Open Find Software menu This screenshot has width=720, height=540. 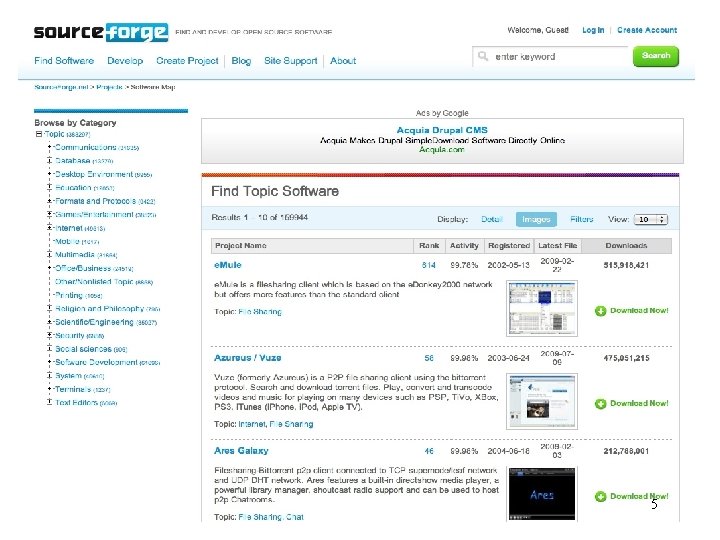coord(64,61)
